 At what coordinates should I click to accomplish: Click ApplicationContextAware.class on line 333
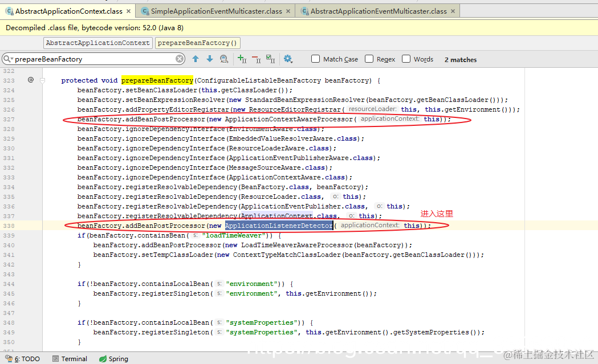[x=287, y=177]
